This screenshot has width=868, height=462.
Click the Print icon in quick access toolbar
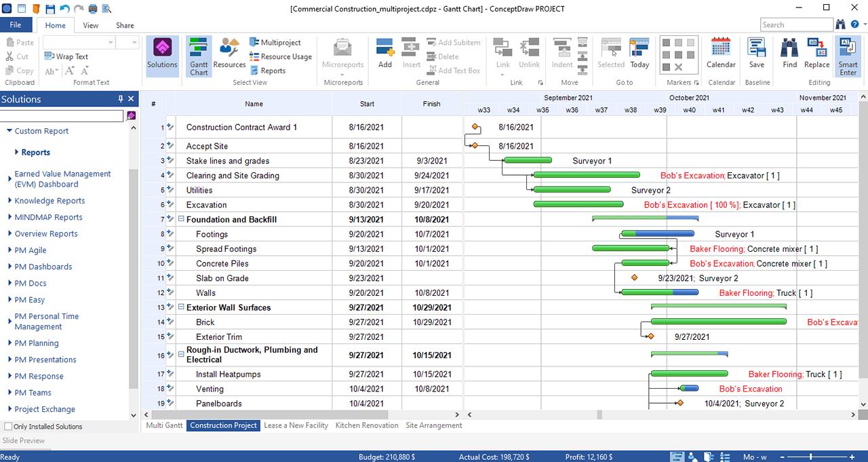tap(91, 9)
